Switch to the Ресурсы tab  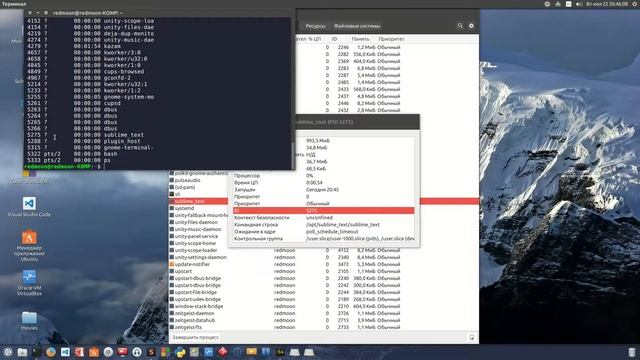(x=316, y=26)
